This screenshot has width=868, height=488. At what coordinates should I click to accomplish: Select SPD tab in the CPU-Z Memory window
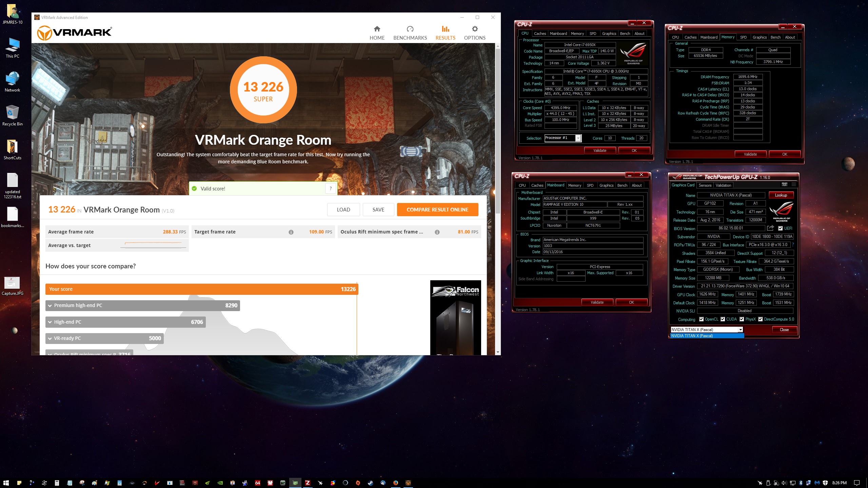[x=743, y=37]
